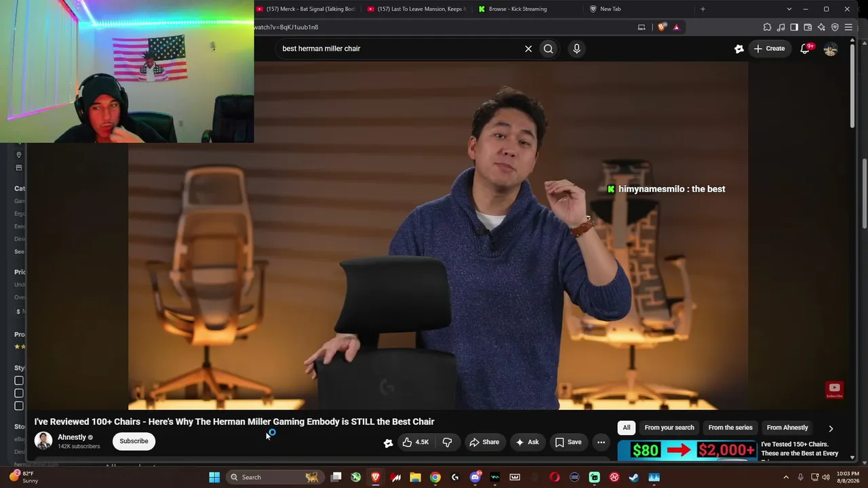Switch to the Merck - Bat Signal tab
This screenshot has height=488, width=868.
306,9
